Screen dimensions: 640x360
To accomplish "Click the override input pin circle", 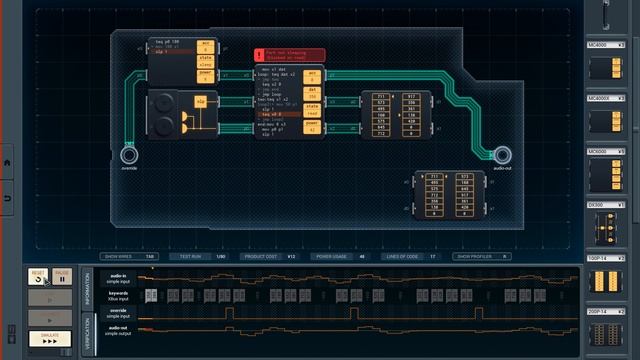I will pos(129,155).
